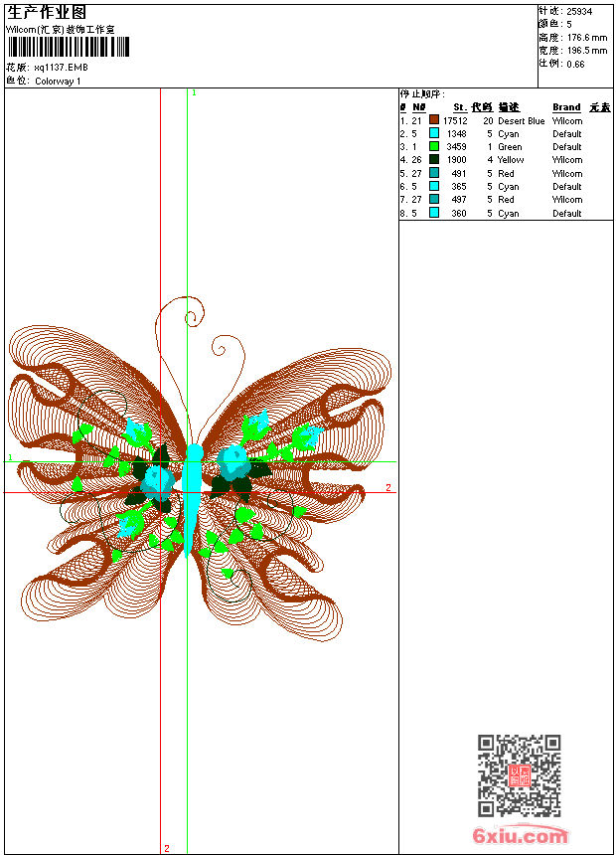616x855 pixels.
Task: Click stitch count 3459 in row 3
Action: (x=457, y=147)
